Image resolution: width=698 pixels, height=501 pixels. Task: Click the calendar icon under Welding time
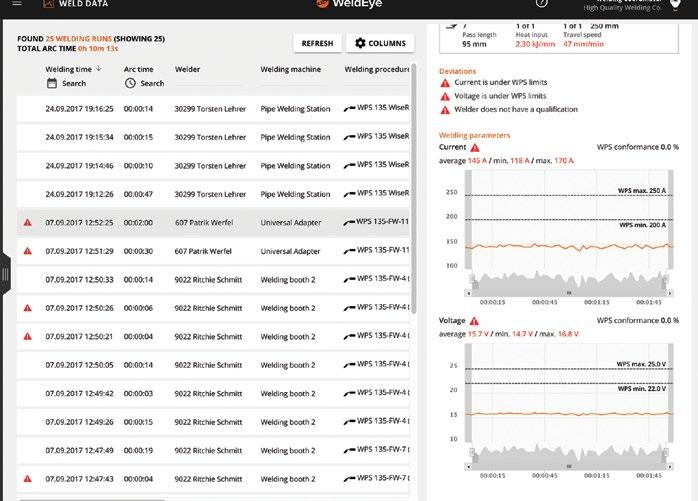pyautogui.click(x=52, y=83)
